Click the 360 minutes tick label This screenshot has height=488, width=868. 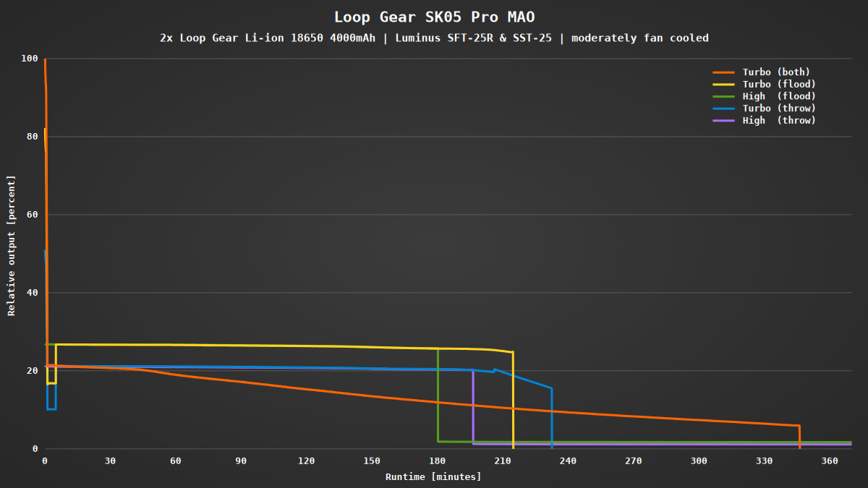(x=830, y=461)
